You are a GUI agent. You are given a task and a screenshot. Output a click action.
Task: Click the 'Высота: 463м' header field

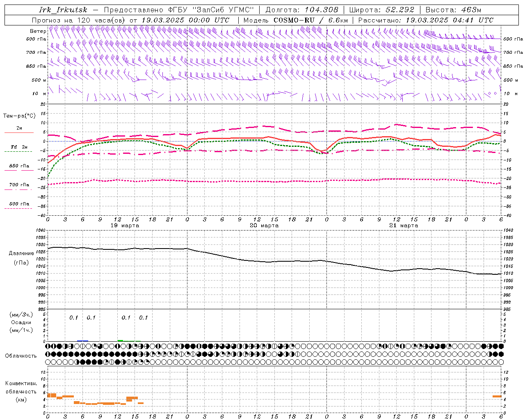pyautogui.click(x=453, y=10)
